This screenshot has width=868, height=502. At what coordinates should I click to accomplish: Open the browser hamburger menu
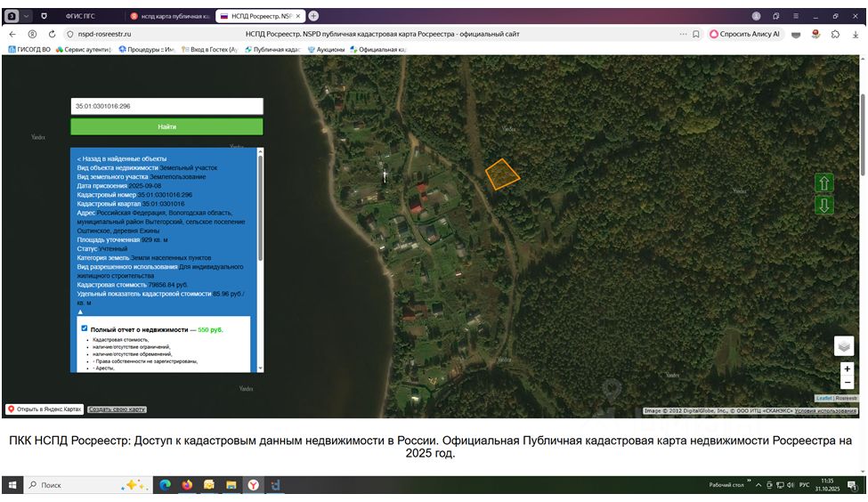[796, 16]
